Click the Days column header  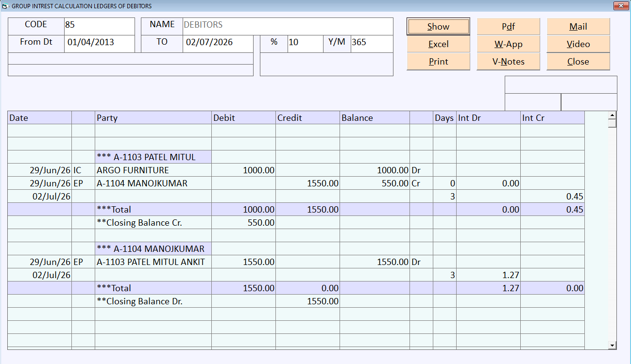point(444,118)
